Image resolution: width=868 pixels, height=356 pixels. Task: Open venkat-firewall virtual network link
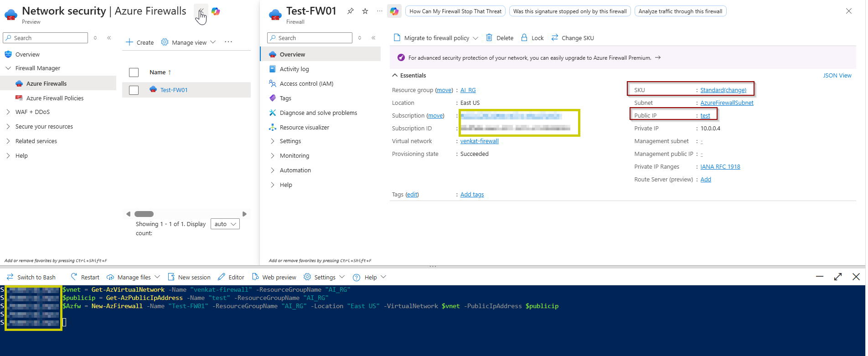pyautogui.click(x=479, y=141)
